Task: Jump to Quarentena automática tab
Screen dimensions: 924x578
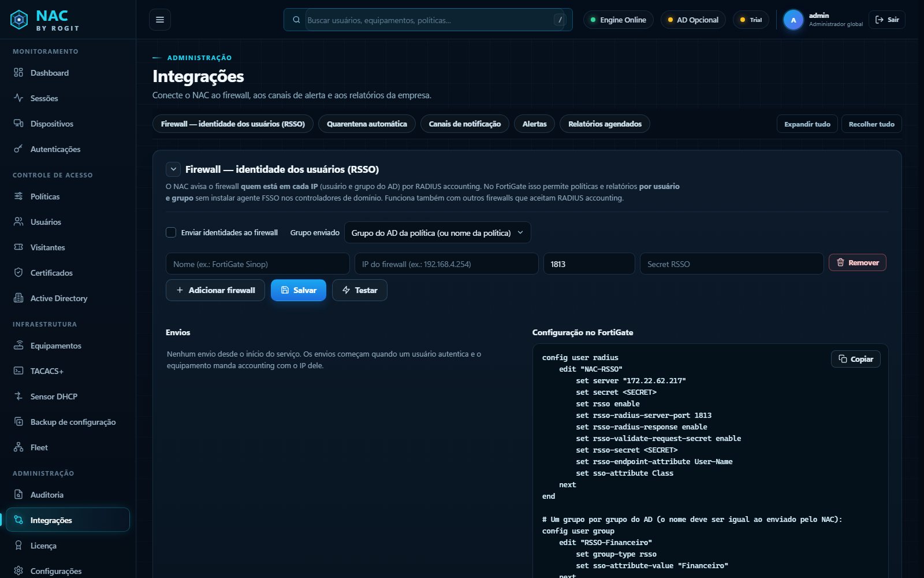Action: click(367, 124)
